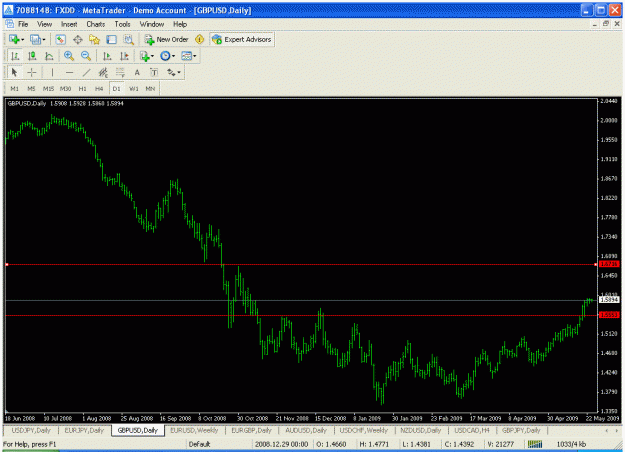This screenshot has height=452, width=625.
Task: Select the Fibonacci retracement tool
Action: click(x=120, y=73)
